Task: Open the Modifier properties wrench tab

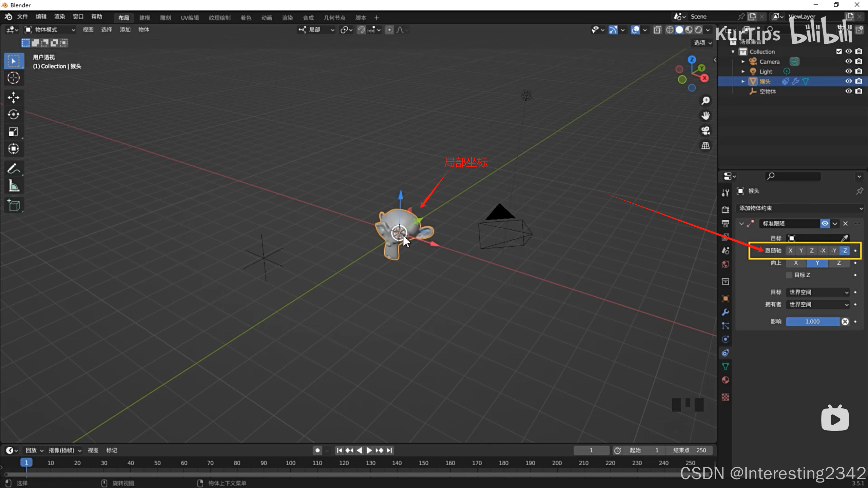Action: point(725,312)
